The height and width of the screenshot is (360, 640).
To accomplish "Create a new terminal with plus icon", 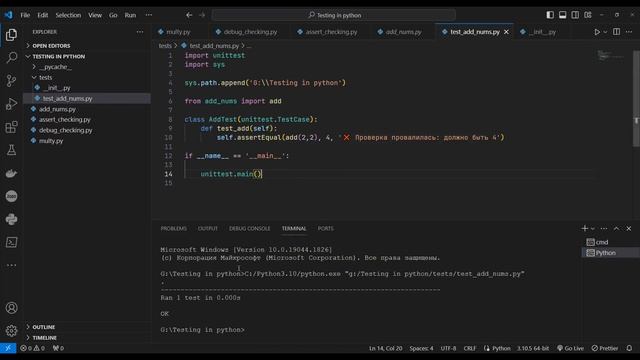I will coord(584,229).
